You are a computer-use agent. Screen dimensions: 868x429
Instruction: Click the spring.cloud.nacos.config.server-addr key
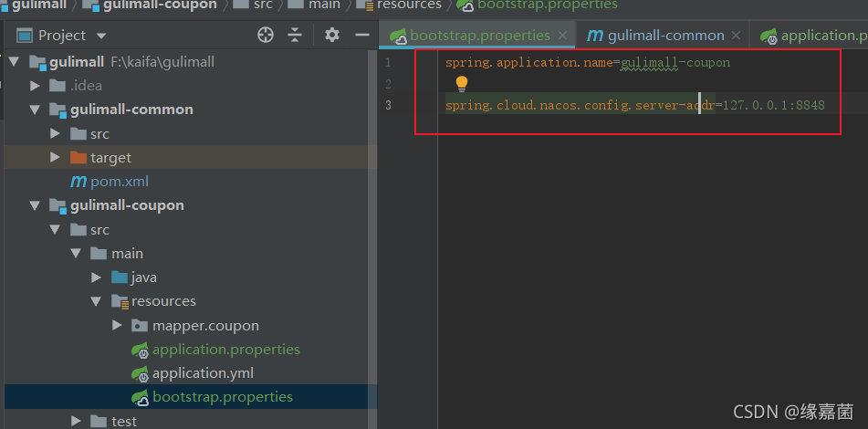(x=580, y=105)
